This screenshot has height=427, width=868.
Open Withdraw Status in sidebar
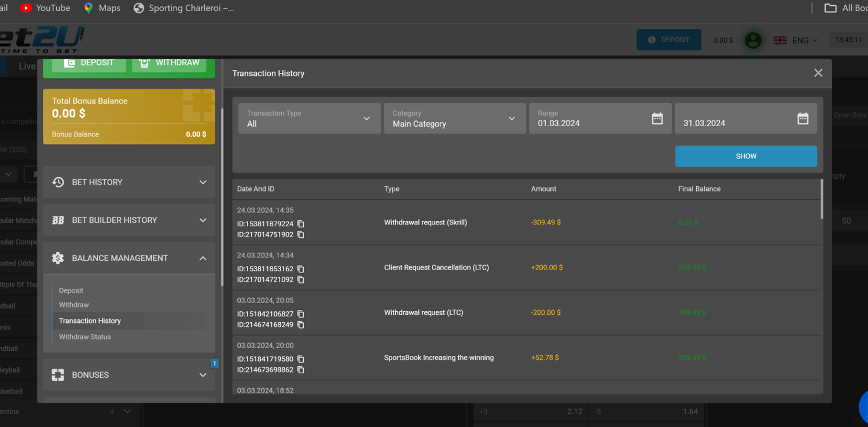(x=85, y=337)
